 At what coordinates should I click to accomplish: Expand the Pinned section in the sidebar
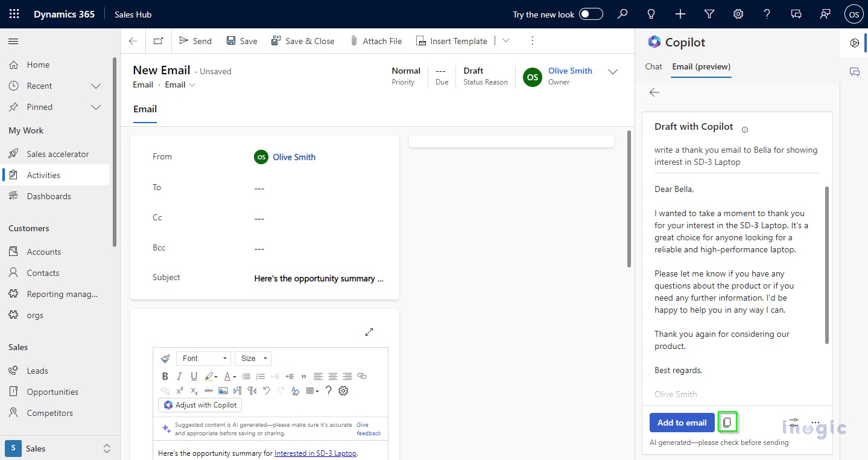[x=96, y=107]
